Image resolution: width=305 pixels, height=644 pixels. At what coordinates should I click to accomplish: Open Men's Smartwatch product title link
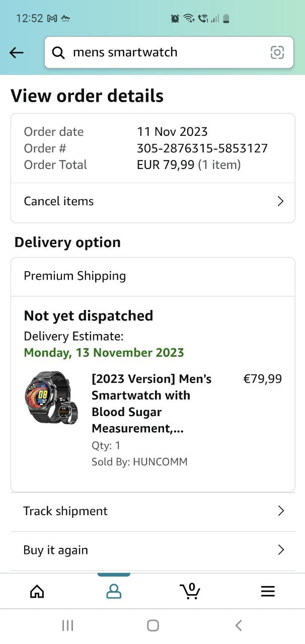click(151, 404)
